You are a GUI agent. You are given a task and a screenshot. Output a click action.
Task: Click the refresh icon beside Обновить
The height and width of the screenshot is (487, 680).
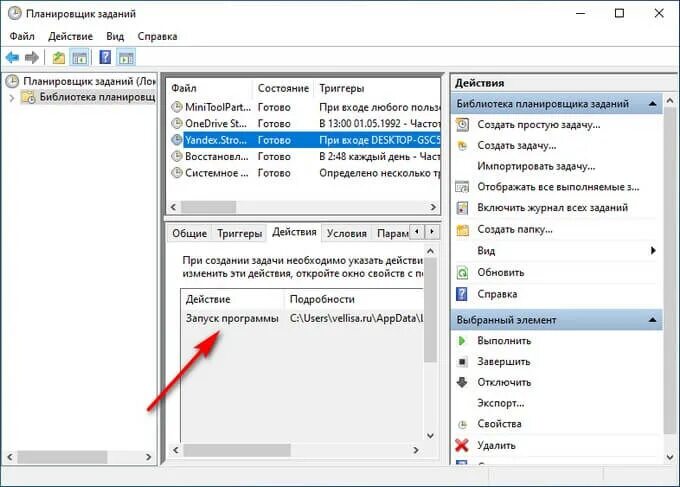tap(462, 272)
